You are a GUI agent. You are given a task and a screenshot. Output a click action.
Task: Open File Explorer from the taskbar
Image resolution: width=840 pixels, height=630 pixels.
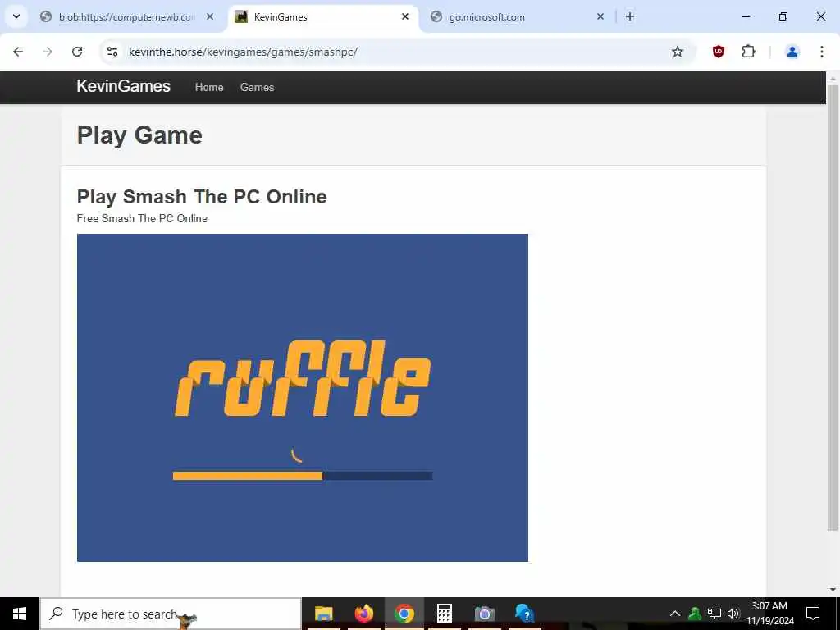(323, 614)
